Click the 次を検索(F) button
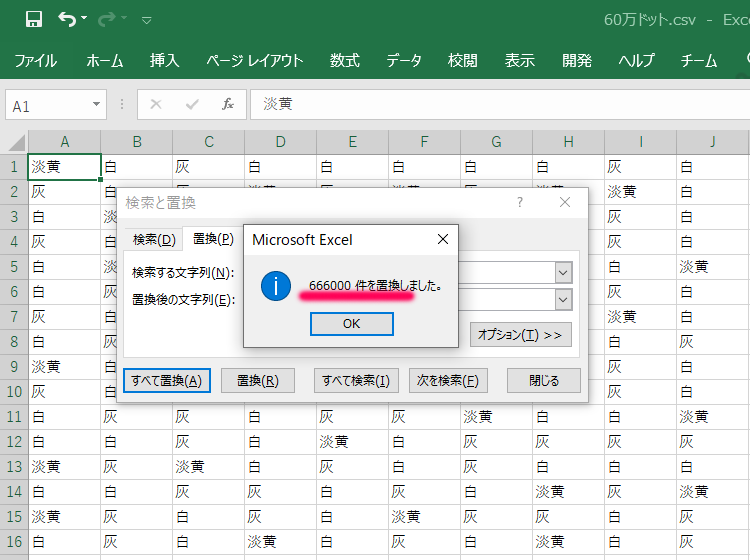The width and height of the screenshot is (750, 560). coord(448,381)
